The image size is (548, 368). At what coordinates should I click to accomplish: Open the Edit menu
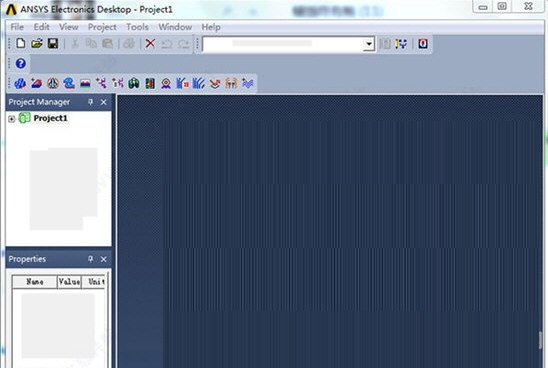pyautogui.click(x=42, y=27)
